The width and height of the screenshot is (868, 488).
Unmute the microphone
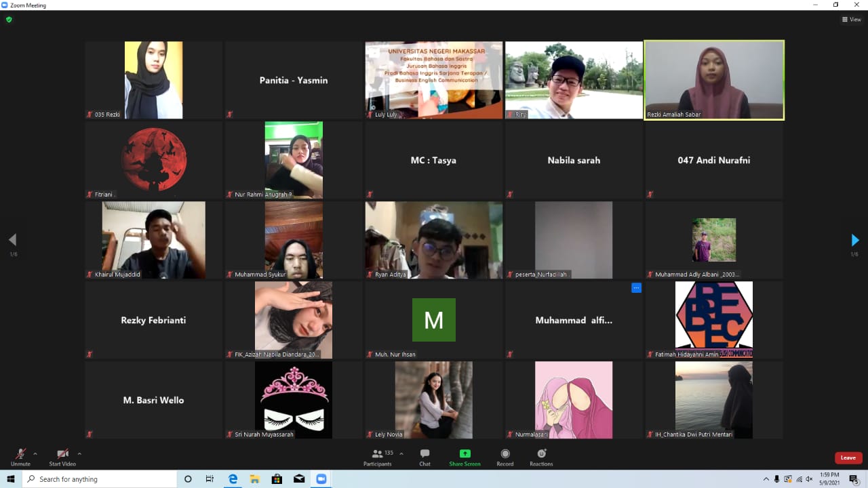(20, 457)
